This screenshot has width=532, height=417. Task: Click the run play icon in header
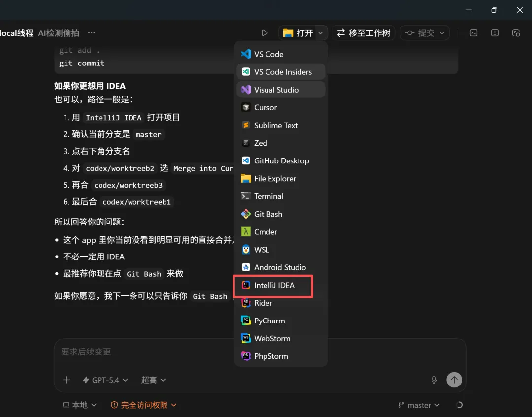pos(265,33)
